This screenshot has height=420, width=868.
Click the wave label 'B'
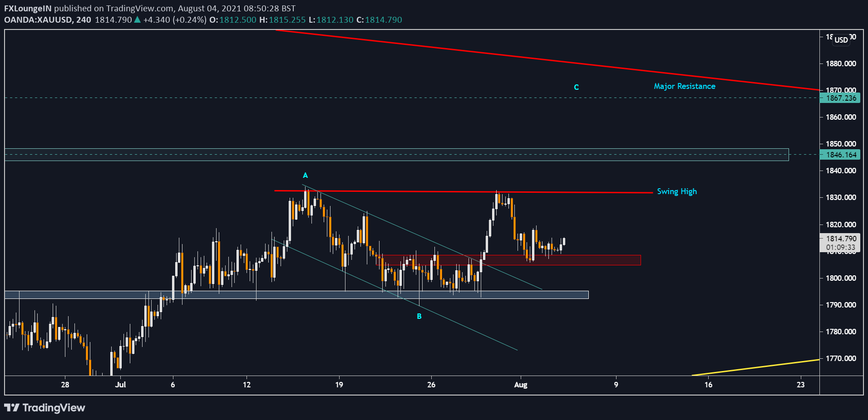[x=419, y=316]
